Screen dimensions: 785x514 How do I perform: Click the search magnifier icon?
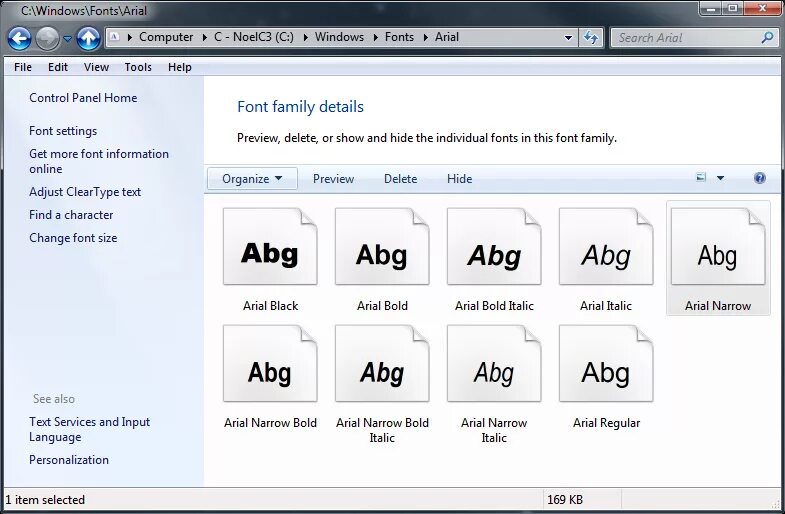coord(767,37)
